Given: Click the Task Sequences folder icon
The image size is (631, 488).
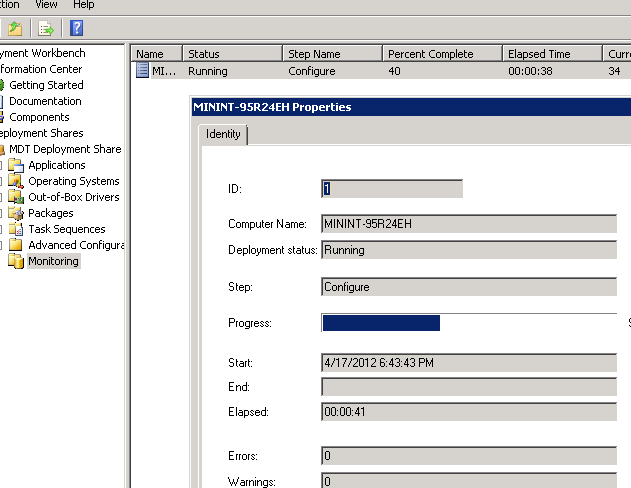Looking at the screenshot, I should 16,229.
